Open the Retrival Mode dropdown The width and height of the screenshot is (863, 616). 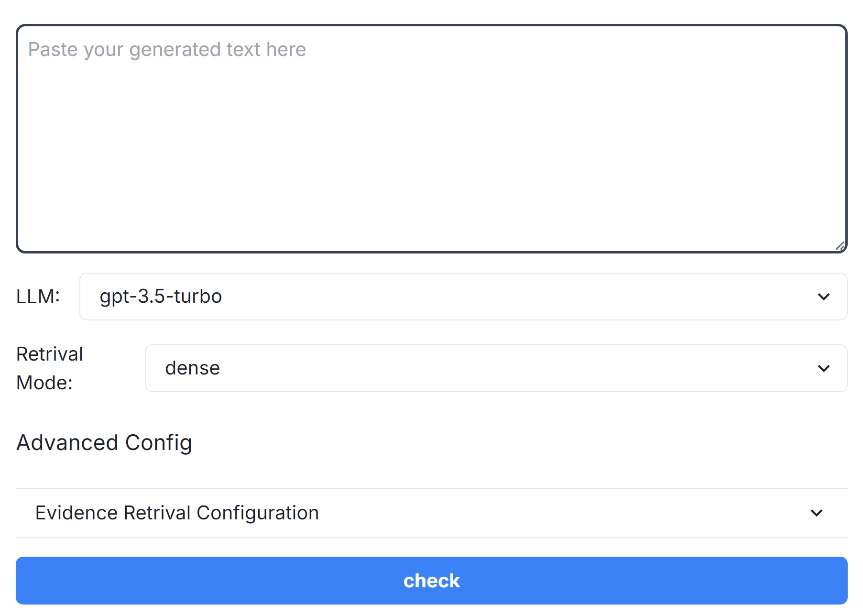[x=495, y=368]
